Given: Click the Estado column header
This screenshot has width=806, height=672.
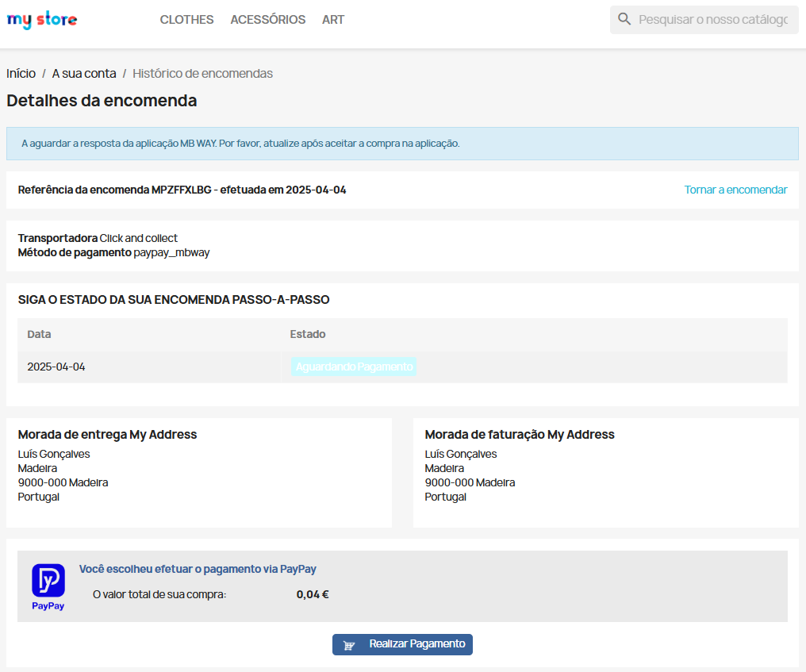Looking at the screenshot, I should 308,334.
